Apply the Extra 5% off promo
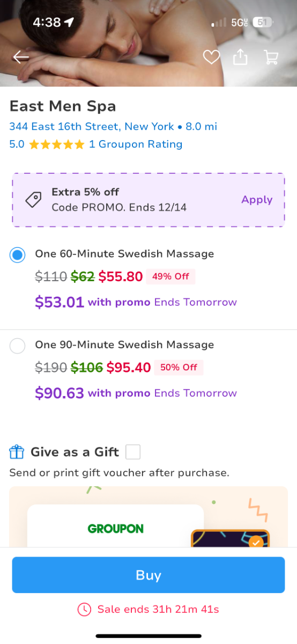The width and height of the screenshot is (297, 644). pyautogui.click(x=257, y=200)
